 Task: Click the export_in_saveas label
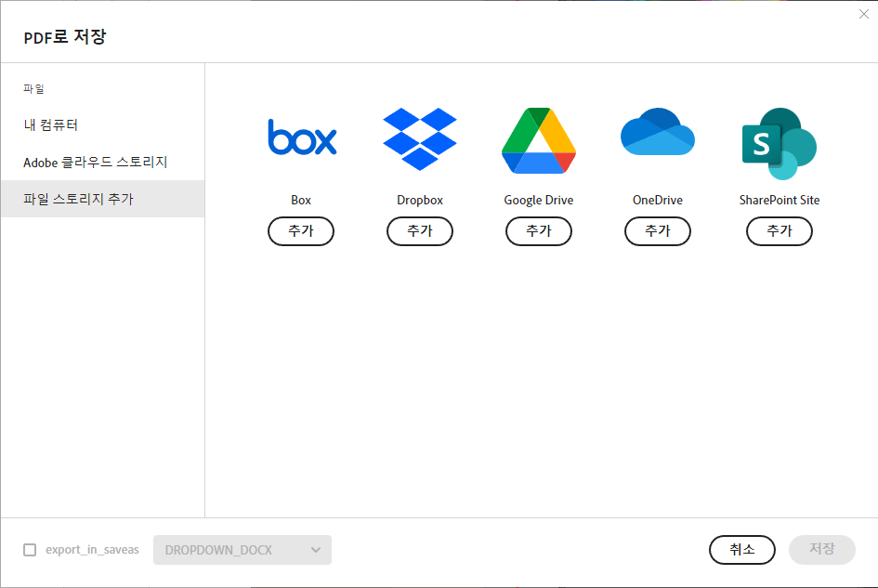92,550
